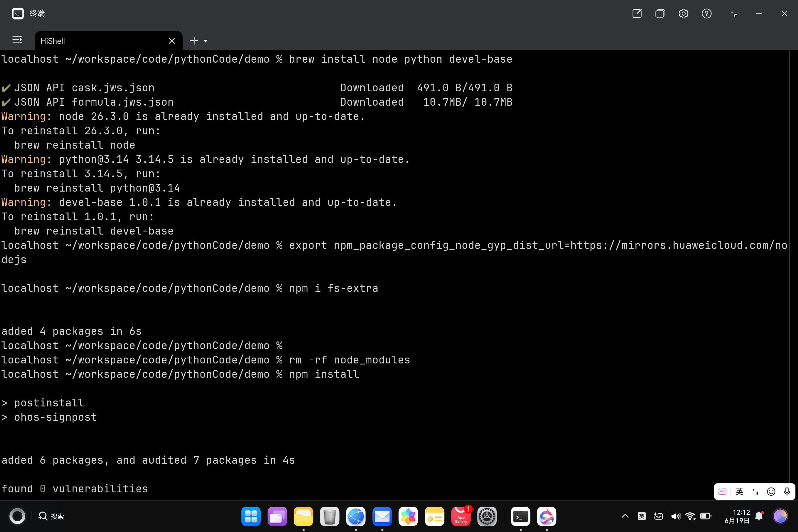Click the 英 input method icon in tray

tap(641, 516)
